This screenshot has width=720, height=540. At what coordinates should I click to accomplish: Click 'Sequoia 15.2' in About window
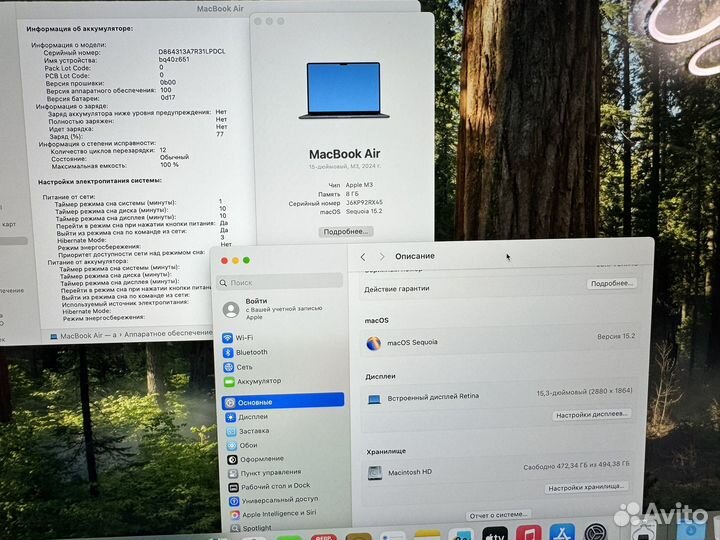click(364, 211)
